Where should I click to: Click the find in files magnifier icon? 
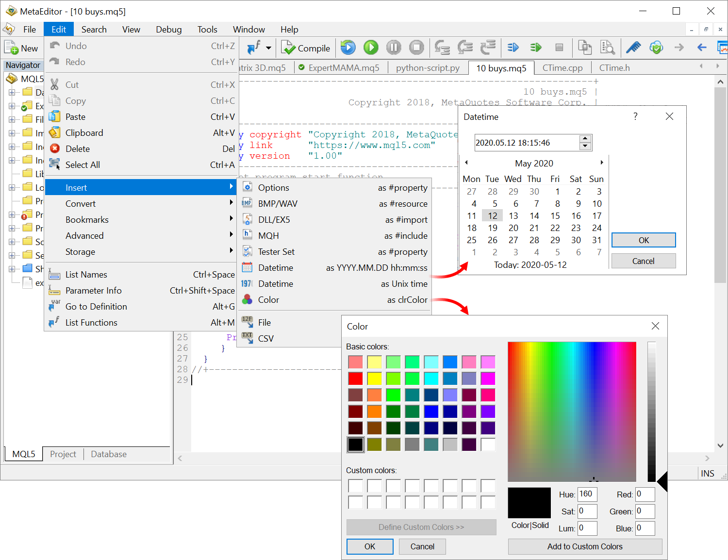(x=607, y=48)
